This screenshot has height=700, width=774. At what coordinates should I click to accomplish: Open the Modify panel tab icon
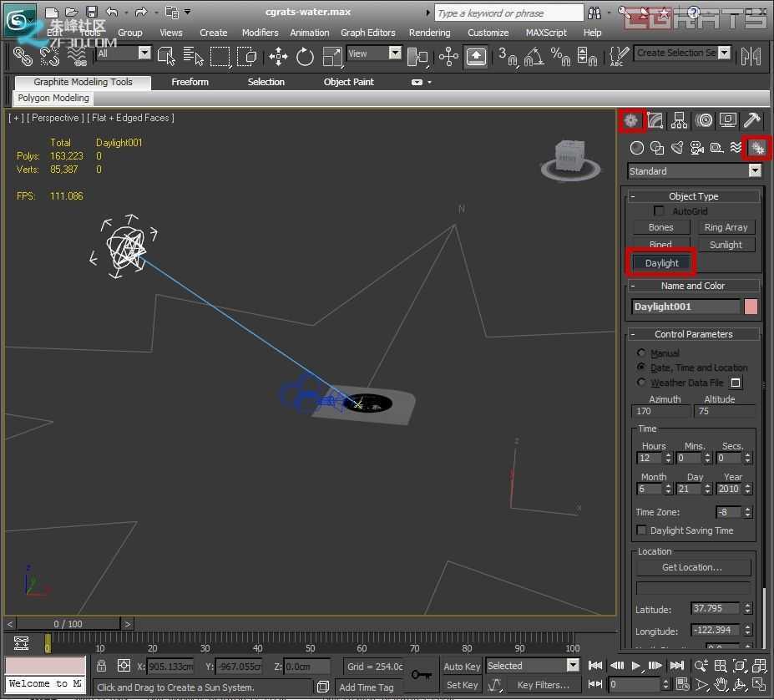click(x=655, y=120)
